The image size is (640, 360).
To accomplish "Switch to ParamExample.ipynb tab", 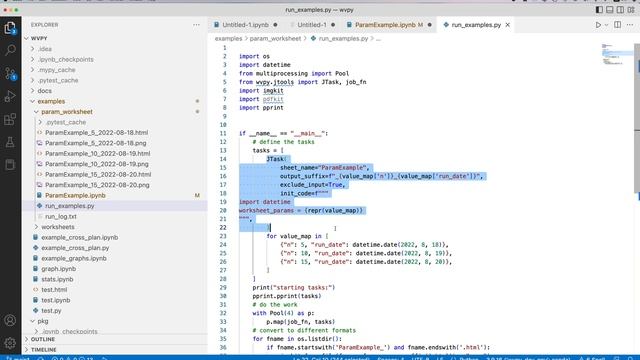I will [x=389, y=25].
